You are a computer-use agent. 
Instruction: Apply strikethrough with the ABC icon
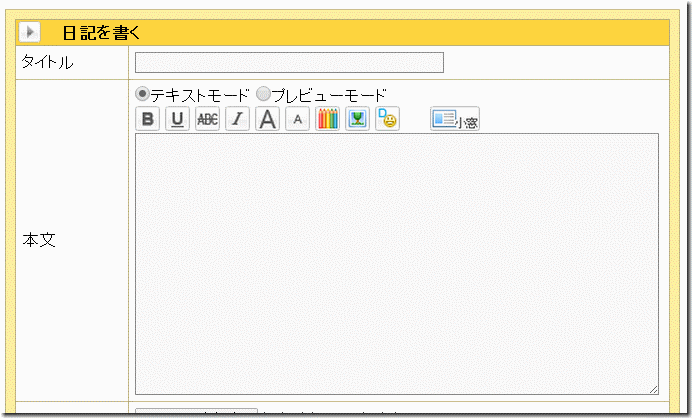pyautogui.click(x=207, y=119)
